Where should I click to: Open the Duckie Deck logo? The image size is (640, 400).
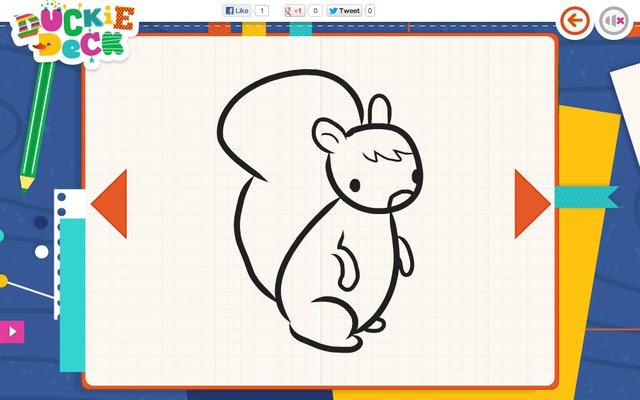75,33
